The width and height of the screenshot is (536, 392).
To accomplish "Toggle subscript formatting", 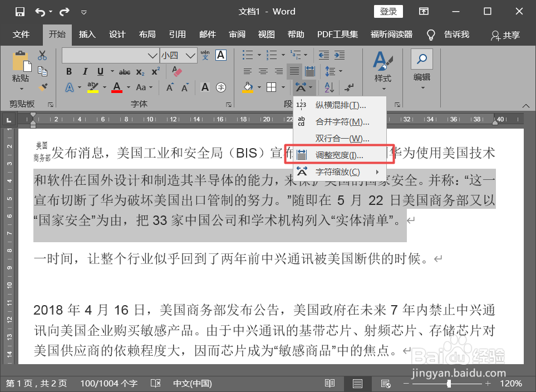I will 140,72.
